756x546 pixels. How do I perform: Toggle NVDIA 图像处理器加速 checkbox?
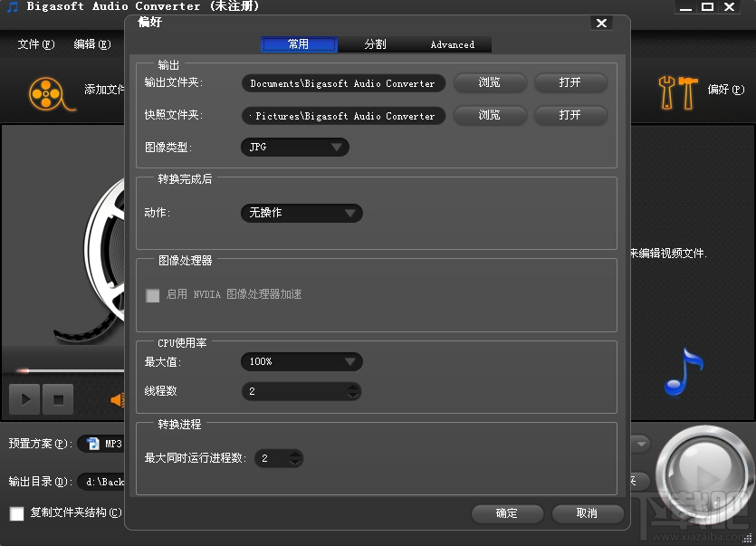tap(152, 294)
